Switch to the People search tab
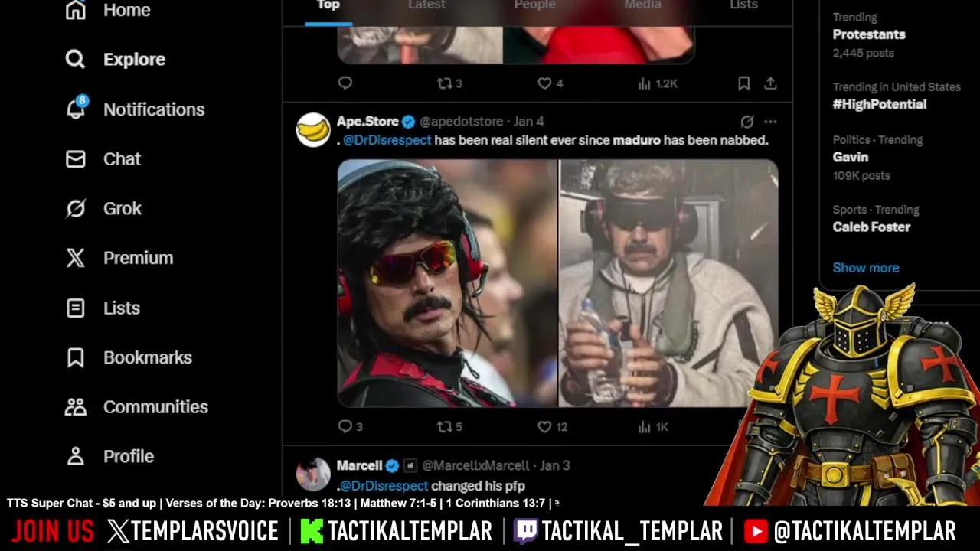This screenshot has width=980, height=551. [534, 6]
